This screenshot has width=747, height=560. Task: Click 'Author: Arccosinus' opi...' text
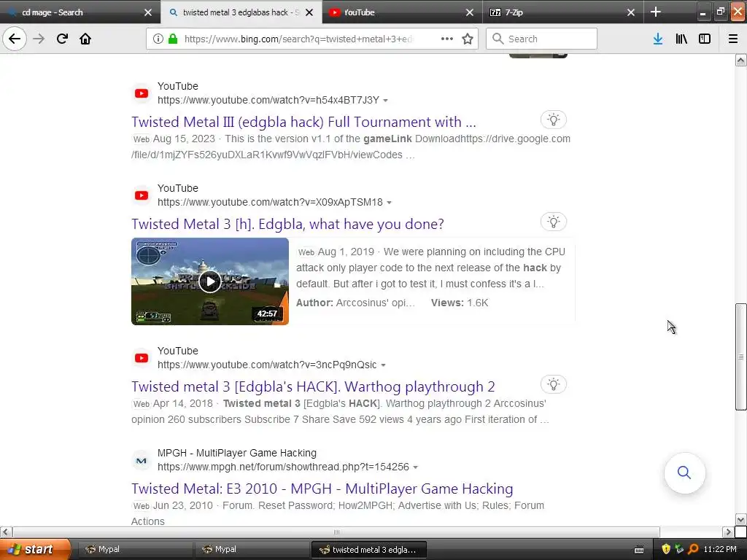tap(355, 303)
